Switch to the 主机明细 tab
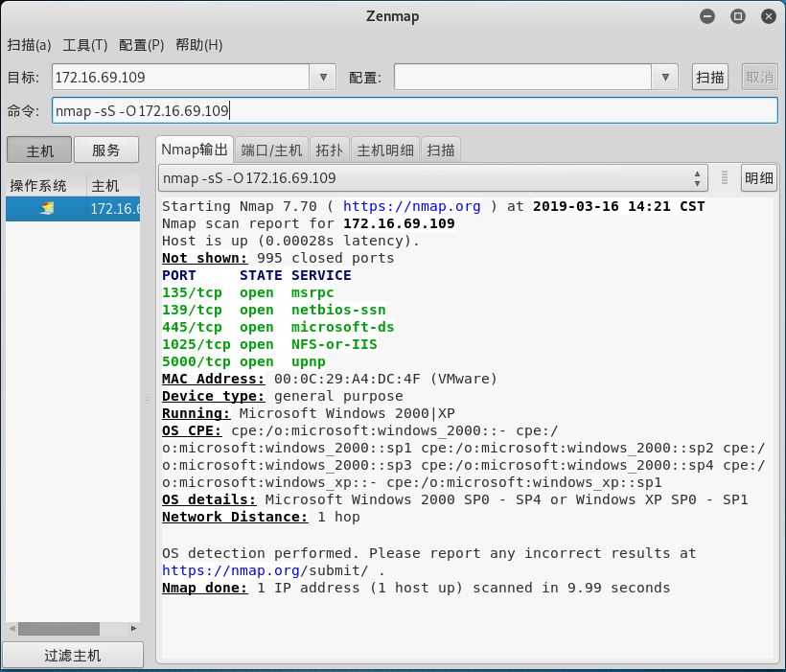Image resolution: width=786 pixels, height=672 pixels. tap(385, 150)
